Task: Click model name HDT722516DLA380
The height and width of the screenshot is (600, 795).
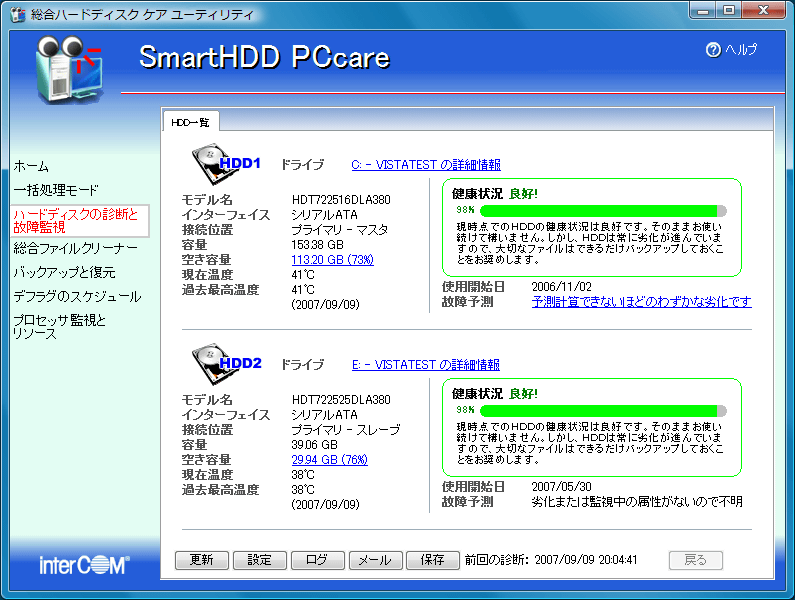Action: coord(341,200)
